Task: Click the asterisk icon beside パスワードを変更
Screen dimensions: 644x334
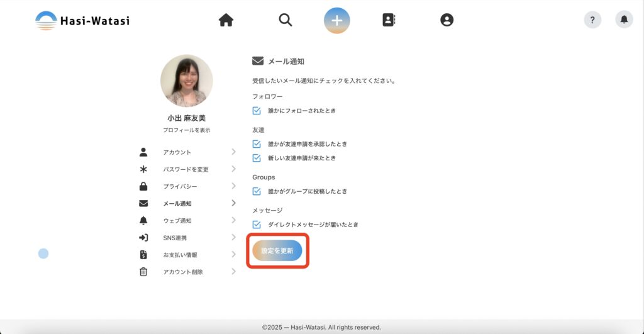Action: [x=143, y=169]
